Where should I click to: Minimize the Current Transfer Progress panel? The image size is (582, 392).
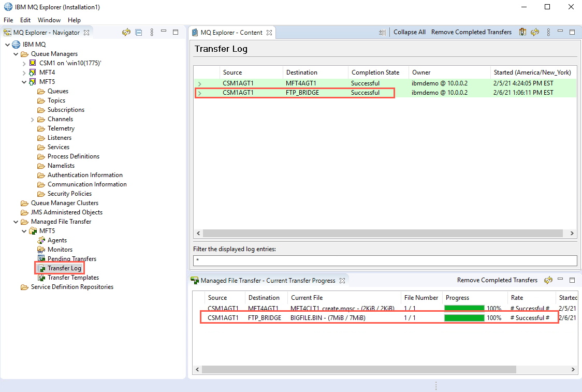[x=560, y=279]
